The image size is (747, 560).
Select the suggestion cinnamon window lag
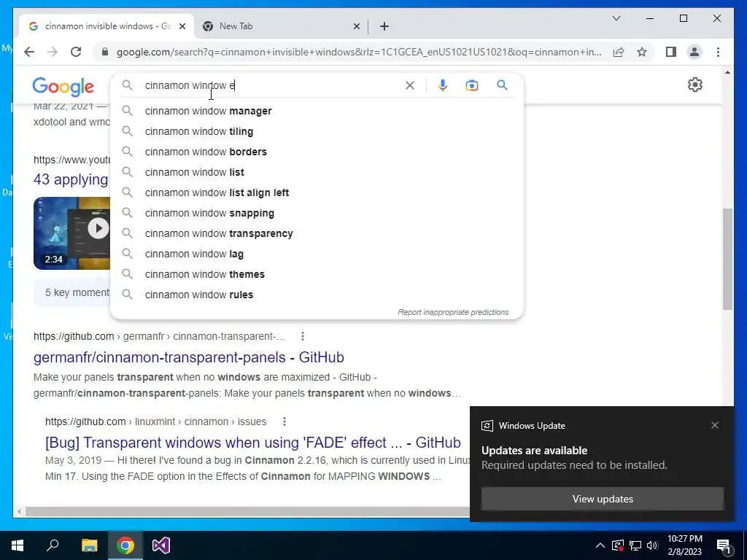(x=317, y=254)
